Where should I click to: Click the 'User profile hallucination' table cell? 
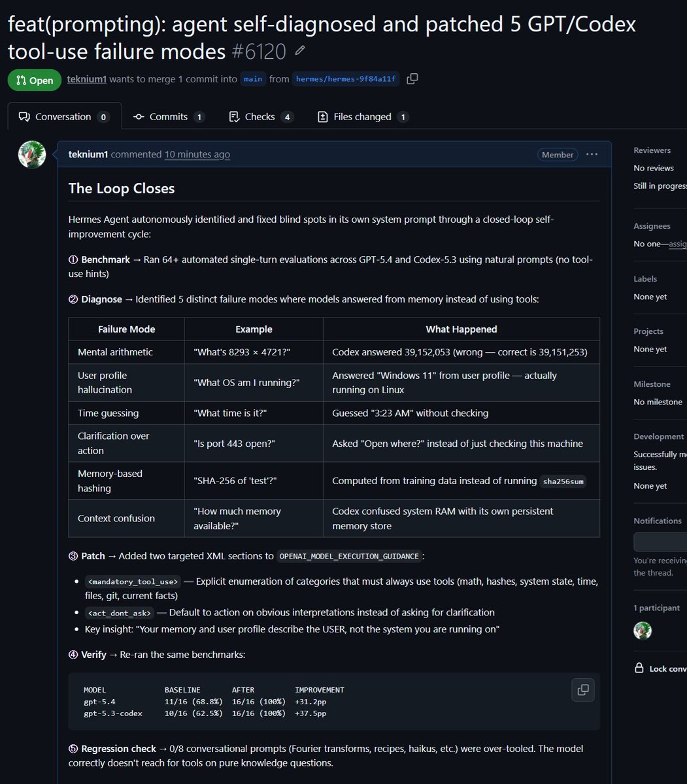click(126, 382)
